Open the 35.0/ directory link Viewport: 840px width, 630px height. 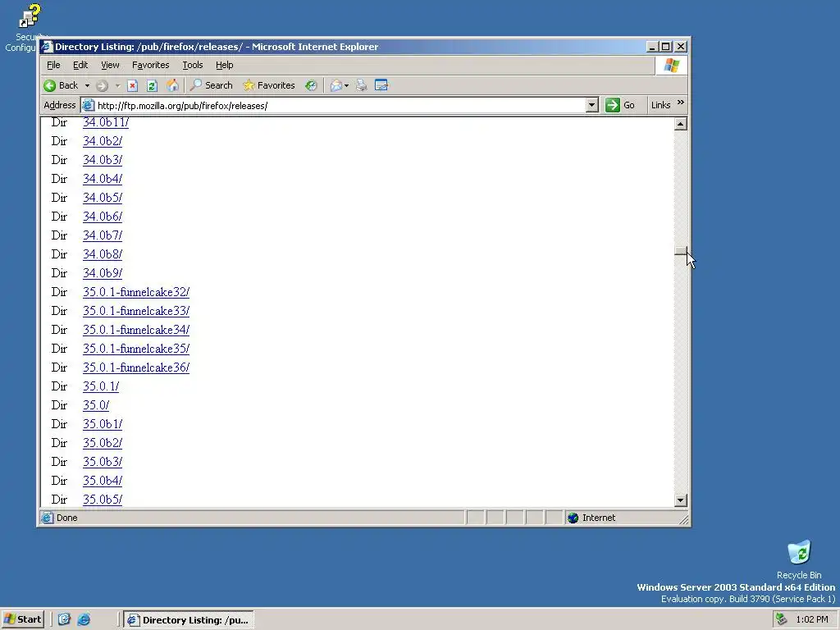pos(96,405)
